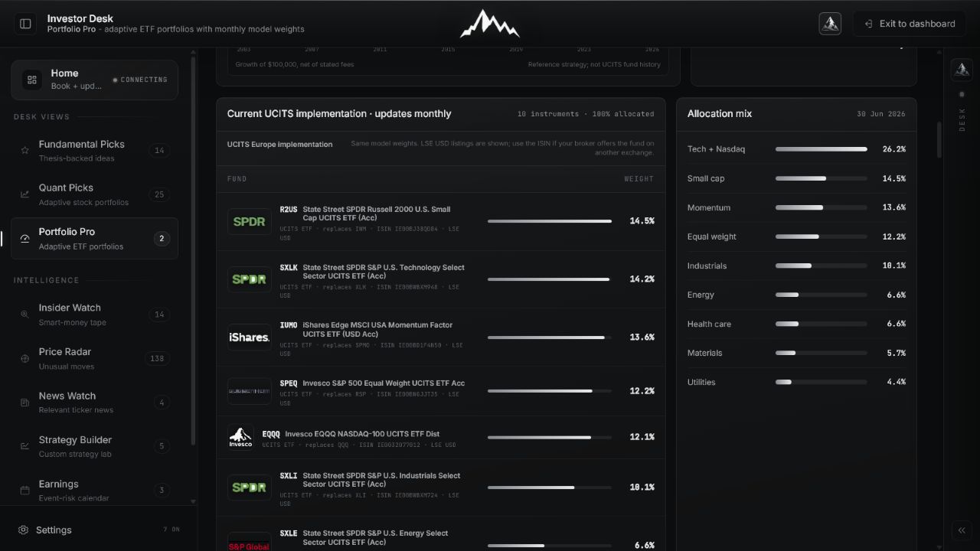Click the S&P Global logo for SXLE
This screenshot has width=980, height=551.
click(250, 542)
